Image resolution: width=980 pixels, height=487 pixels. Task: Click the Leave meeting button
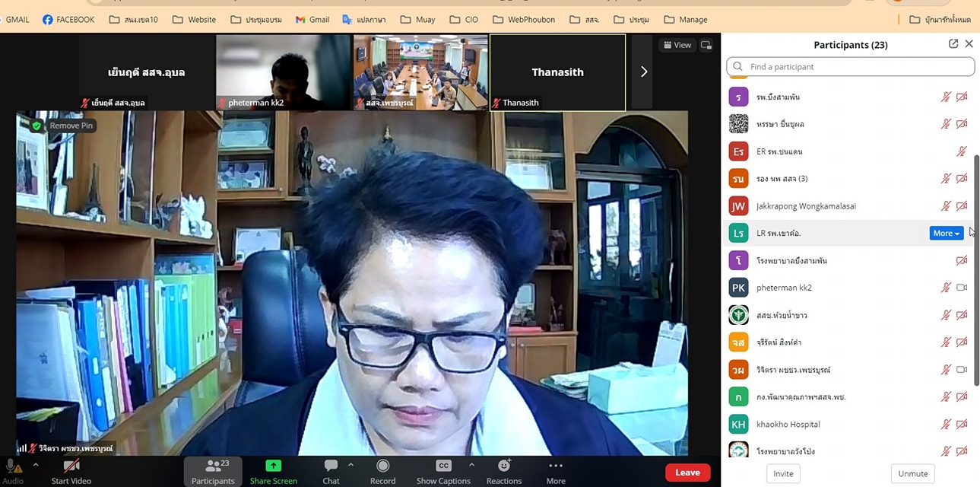click(x=687, y=473)
